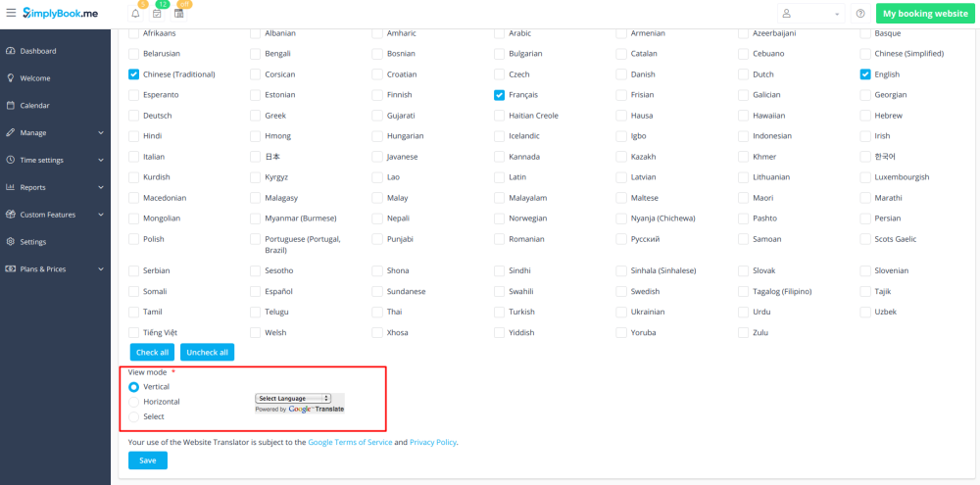Screen dimensions: 980x485
Task: Click the help question mark icon
Action: [x=860, y=14]
